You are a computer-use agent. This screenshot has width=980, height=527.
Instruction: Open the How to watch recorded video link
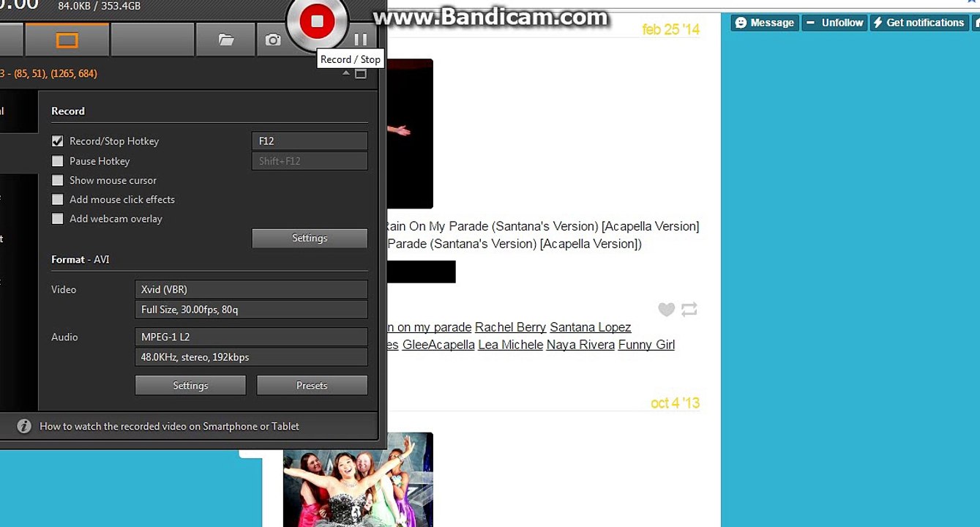(x=169, y=426)
